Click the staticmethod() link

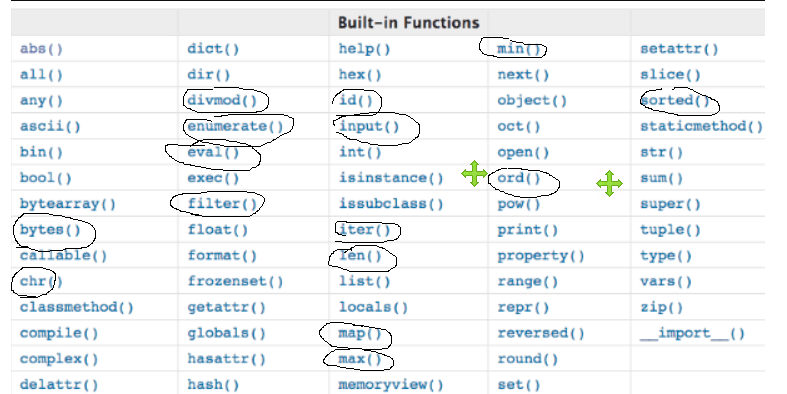(x=701, y=126)
